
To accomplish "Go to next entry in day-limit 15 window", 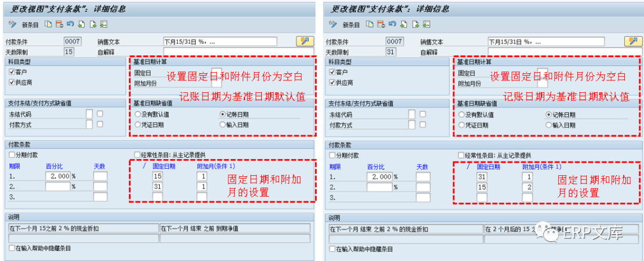I will (x=93, y=24).
